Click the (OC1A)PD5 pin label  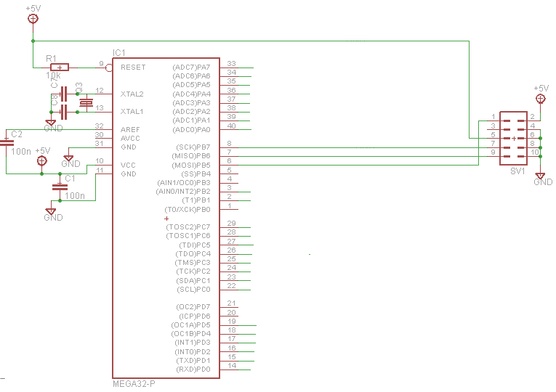(x=190, y=325)
